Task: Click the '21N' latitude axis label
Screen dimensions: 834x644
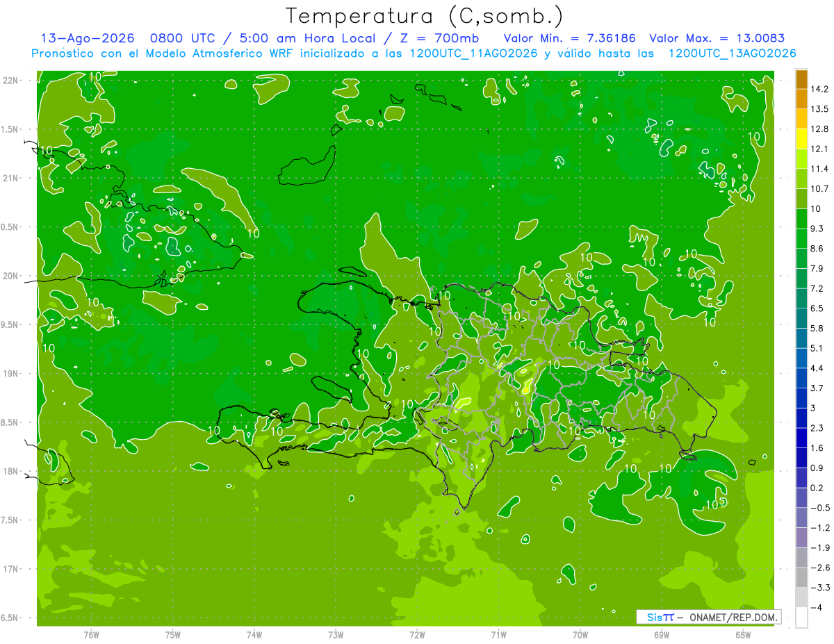Action: click(10, 179)
